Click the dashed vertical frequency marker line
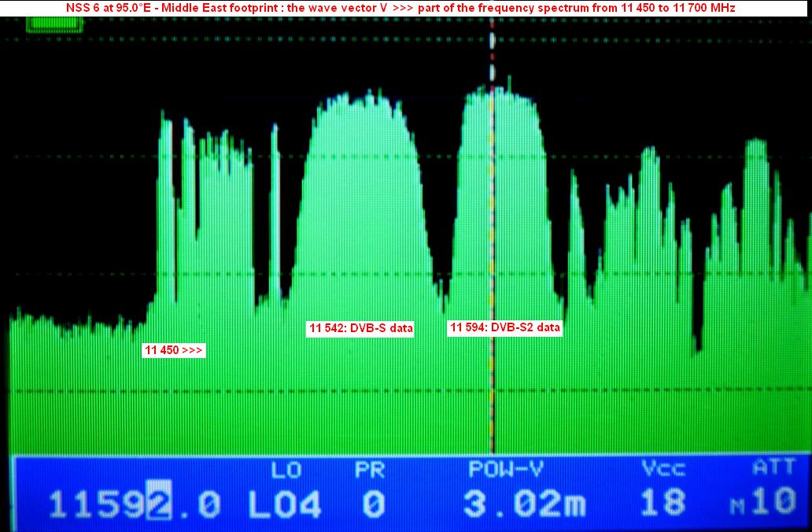Image resolution: width=812 pixels, height=532 pixels. click(x=493, y=236)
